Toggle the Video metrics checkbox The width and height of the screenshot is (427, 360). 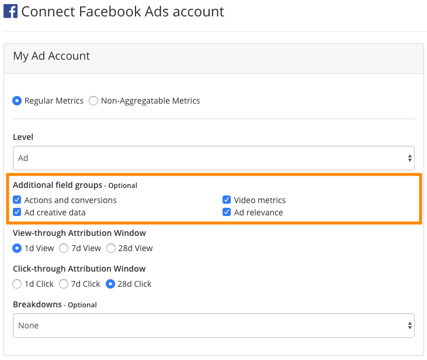pyautogui.click(x=227, y=200)
